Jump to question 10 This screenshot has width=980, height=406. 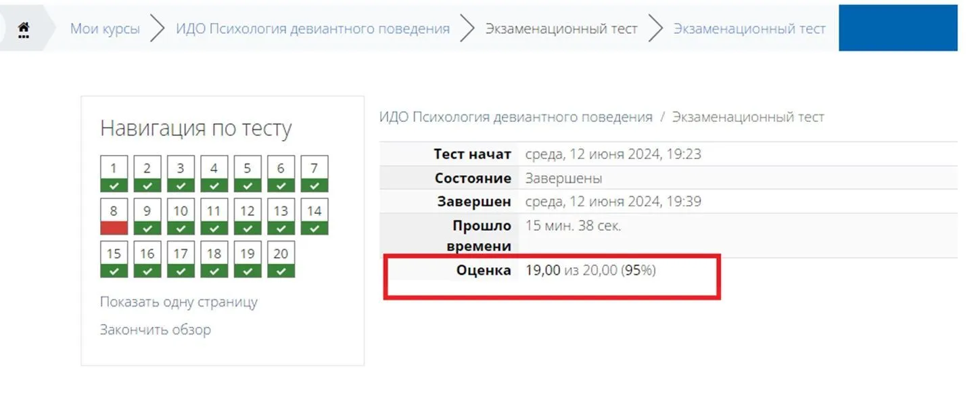tap(181, 217)
